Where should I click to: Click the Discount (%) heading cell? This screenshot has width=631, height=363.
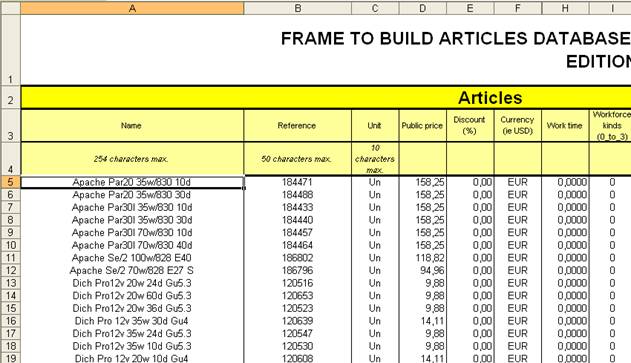470,126
